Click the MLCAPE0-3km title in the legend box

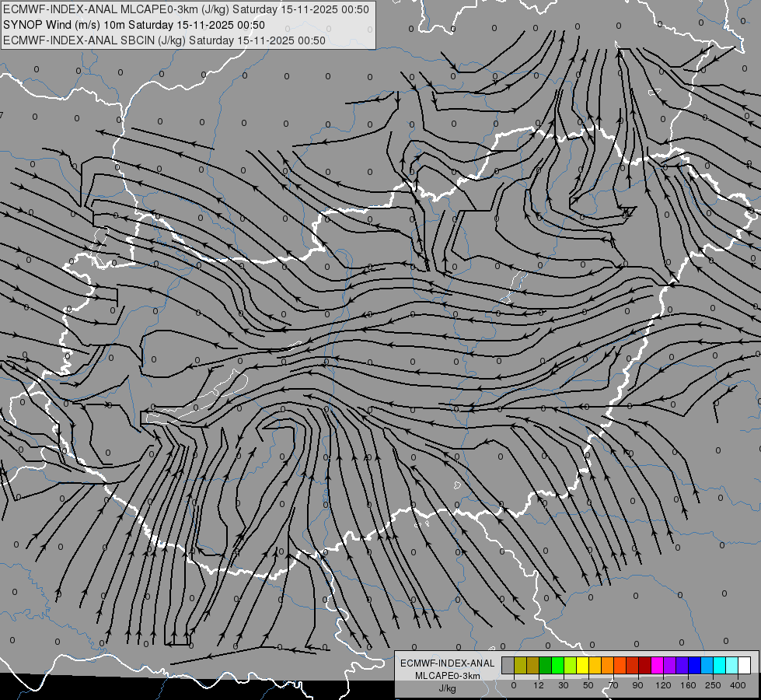click(x=448, y=676)
